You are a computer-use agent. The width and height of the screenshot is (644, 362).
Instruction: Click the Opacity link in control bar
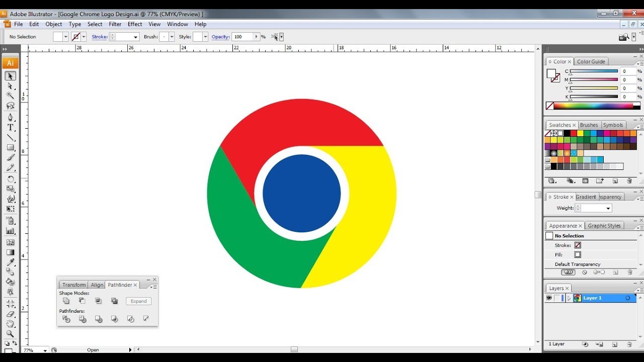[x=221, y=37]
